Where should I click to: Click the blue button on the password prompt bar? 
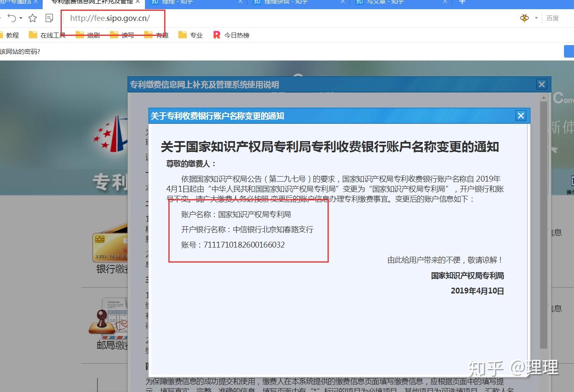pyautogui.click(x=569, y=51)
